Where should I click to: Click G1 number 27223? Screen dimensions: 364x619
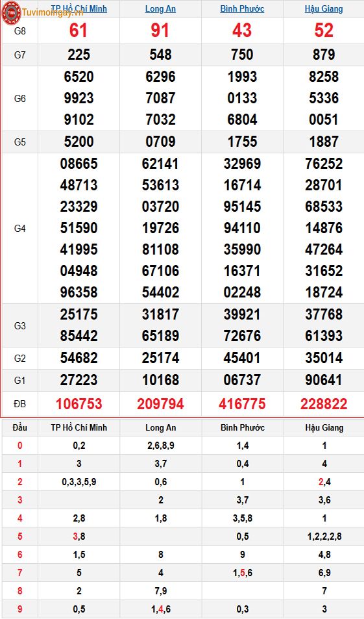coord(79,380)
